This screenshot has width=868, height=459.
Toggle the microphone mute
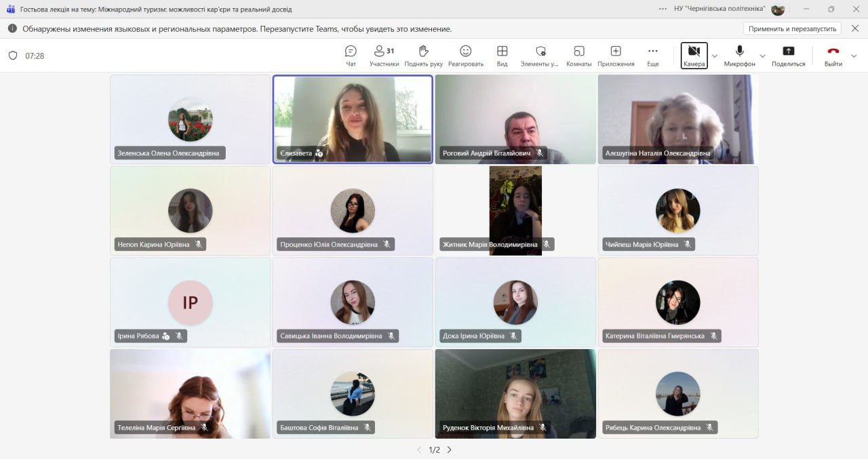[739, 56]
